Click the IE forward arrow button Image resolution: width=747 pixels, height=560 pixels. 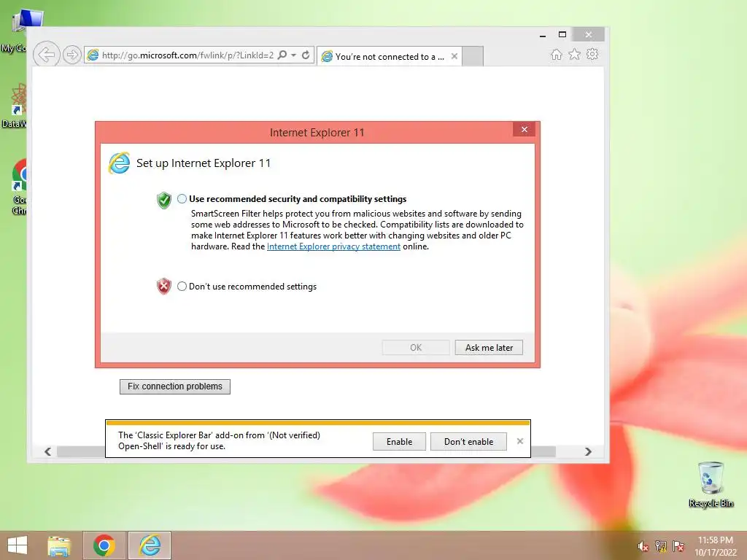(x=72, y=55)
